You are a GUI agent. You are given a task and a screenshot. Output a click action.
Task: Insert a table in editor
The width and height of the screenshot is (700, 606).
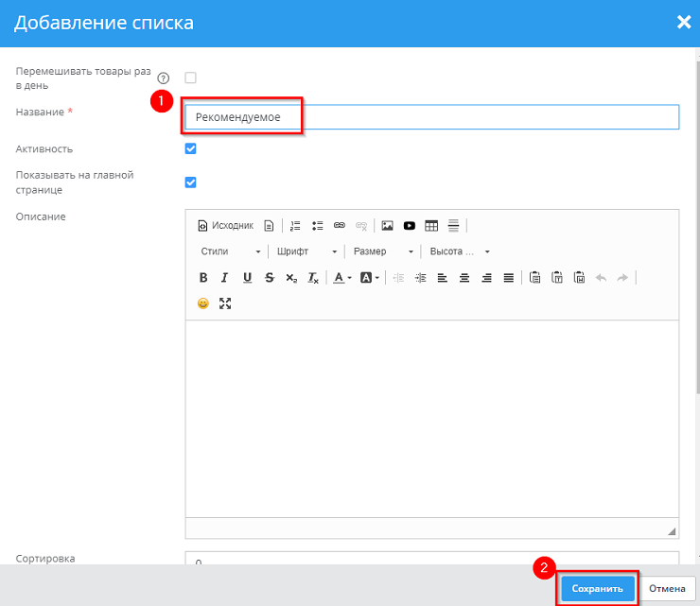coord(431,226)
